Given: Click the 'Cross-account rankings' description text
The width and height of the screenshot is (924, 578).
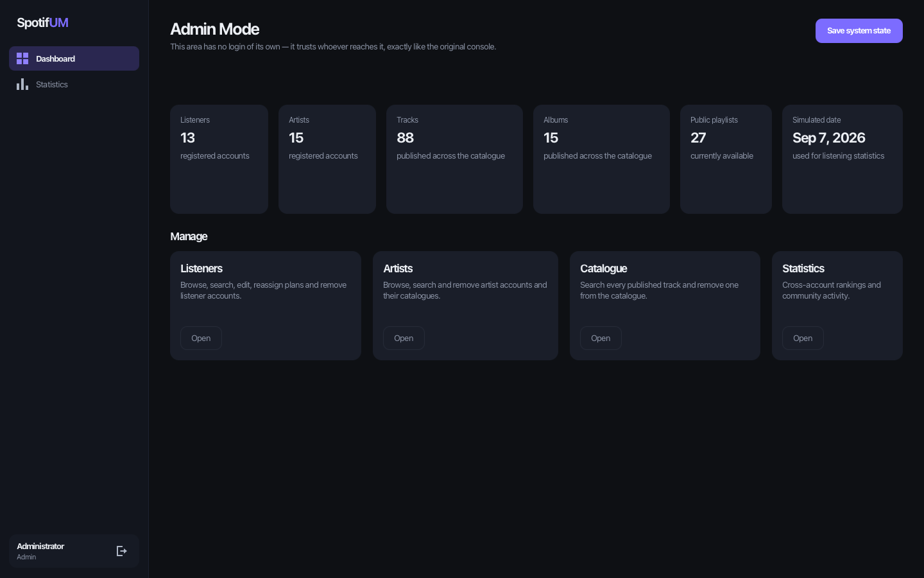Looking at the screenshot, I should click(832, 290).
